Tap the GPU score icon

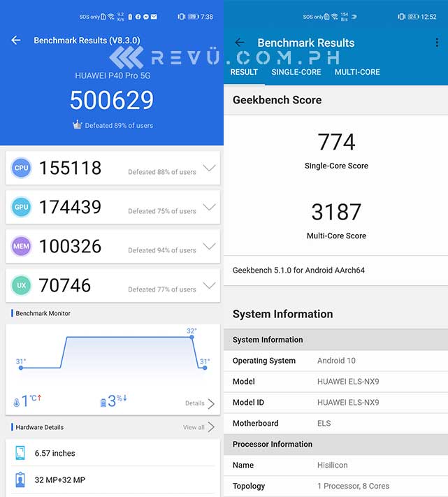[x=21, y=207]
